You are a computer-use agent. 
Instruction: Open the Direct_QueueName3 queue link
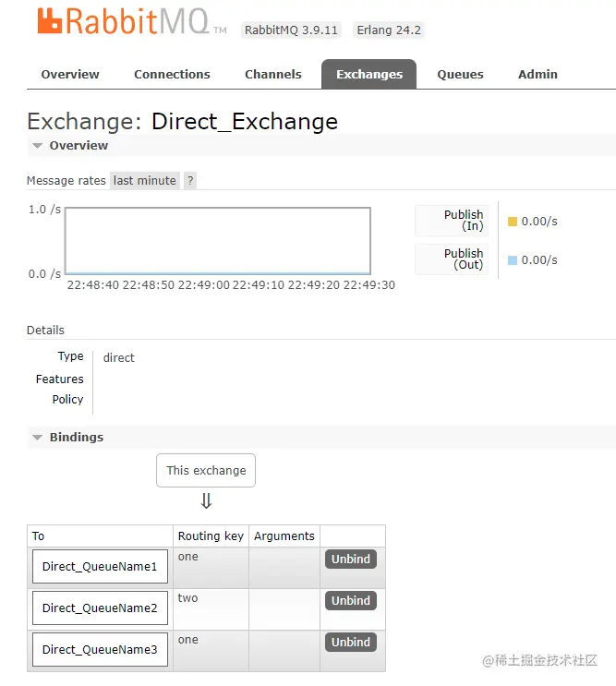coord(100,650)
